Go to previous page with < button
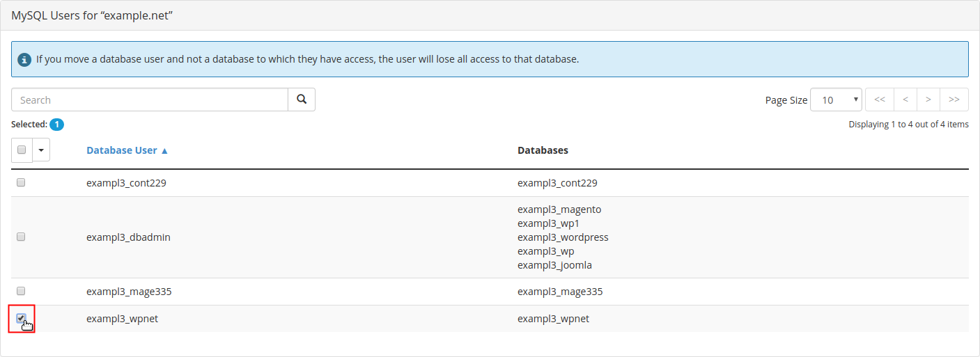This screenshot has width=980, height=357. pos(905,100)
